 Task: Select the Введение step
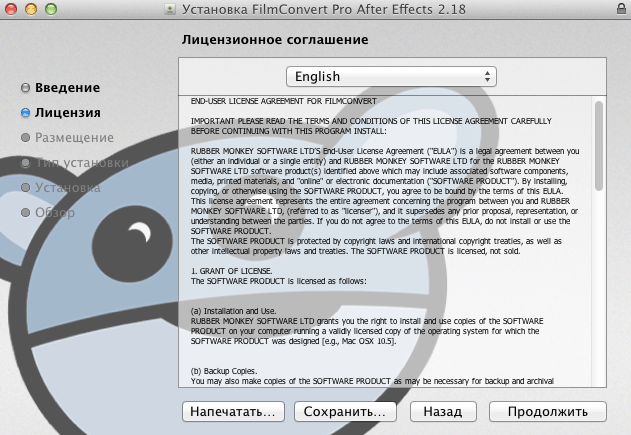point(67,87)
